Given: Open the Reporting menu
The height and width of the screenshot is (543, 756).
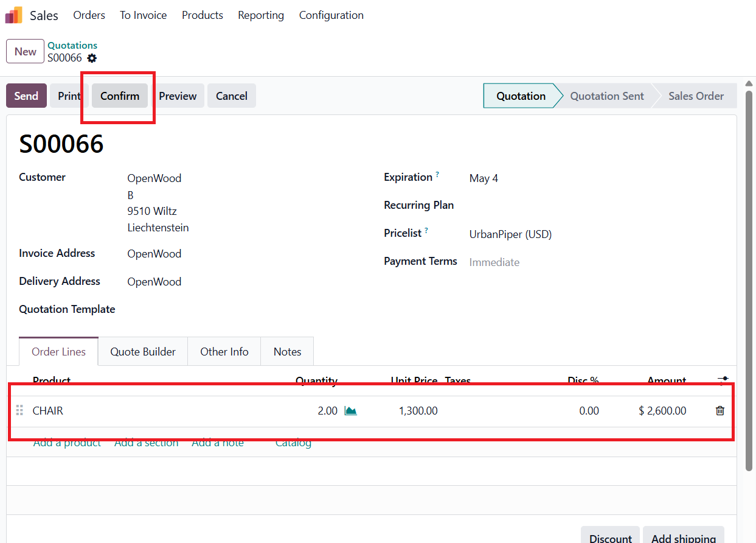Looking at the screenshot, I should coord(260,15).
